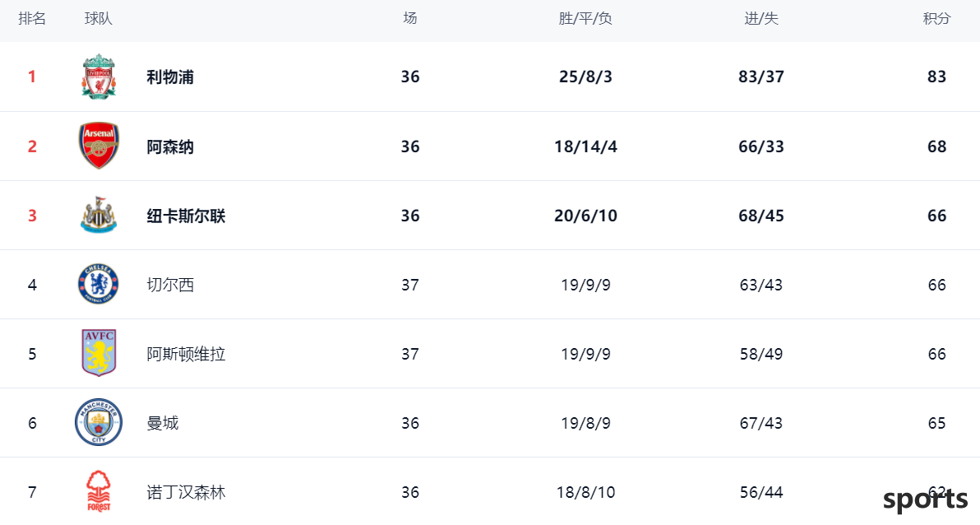The image size is (980, 525).
Task: Select the 切尔西 team name
Action: (x=170, y=285)
